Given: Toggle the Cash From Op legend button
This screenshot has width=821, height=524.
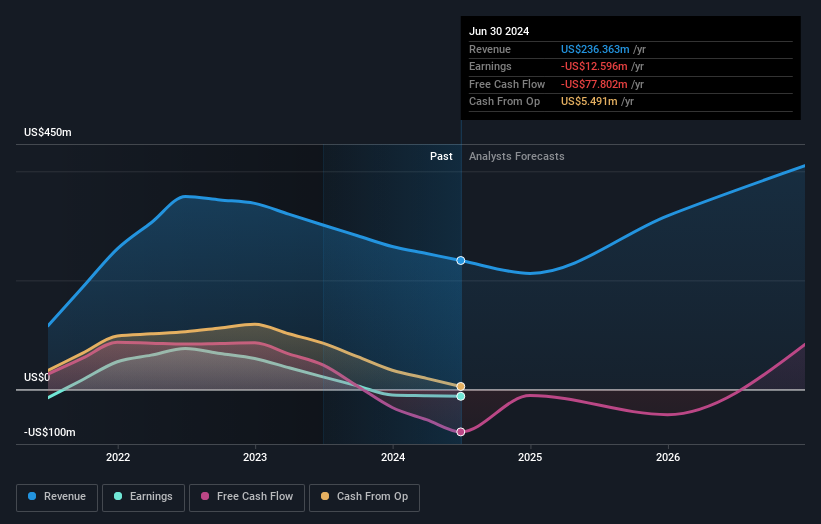Looking at the screenshot, I should [x=364, y=497].
